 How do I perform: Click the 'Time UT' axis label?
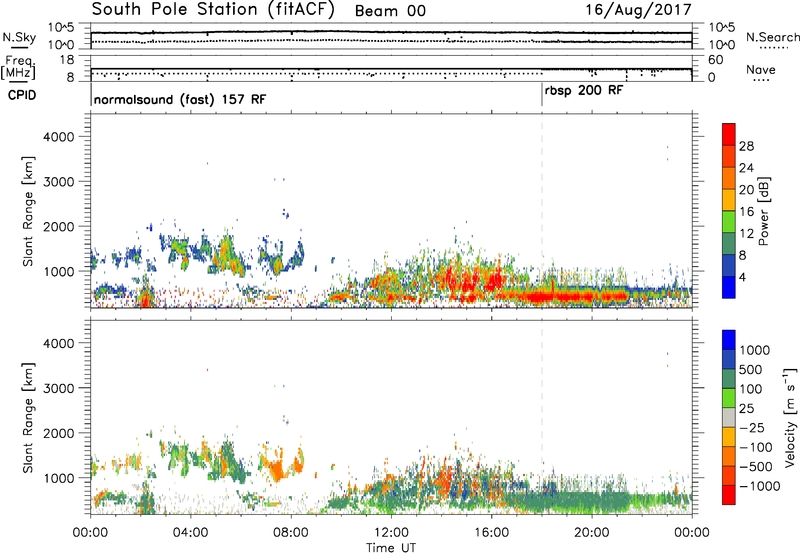(391, 547)
